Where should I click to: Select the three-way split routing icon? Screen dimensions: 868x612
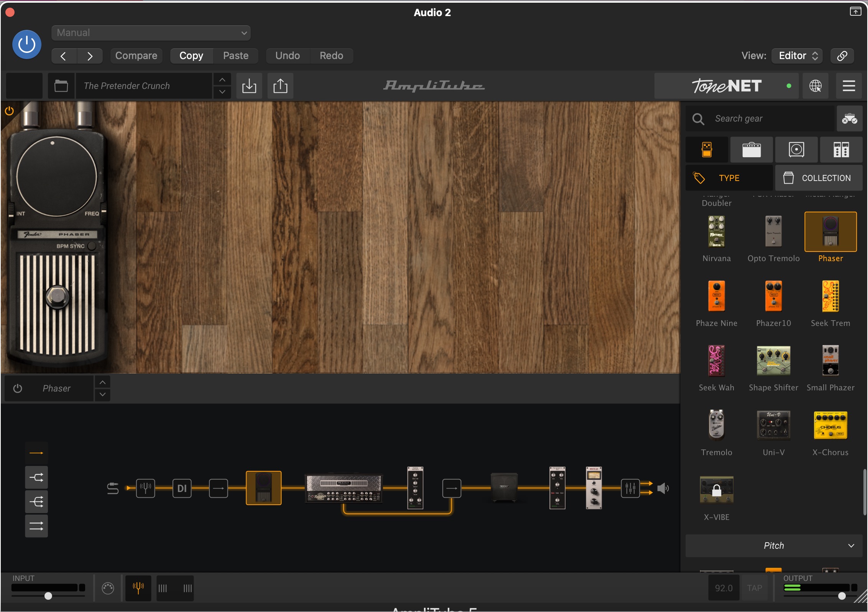(36, 502)
